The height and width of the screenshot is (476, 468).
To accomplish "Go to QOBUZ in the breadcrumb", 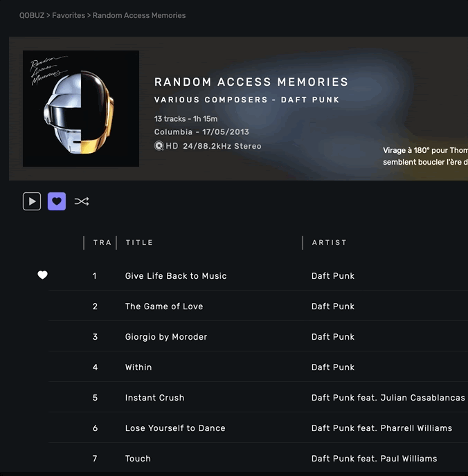I will (32, 15).
